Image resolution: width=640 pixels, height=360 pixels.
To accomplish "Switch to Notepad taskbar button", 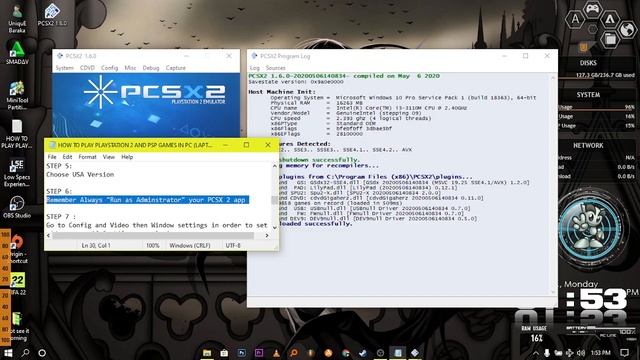I will 398,353.
